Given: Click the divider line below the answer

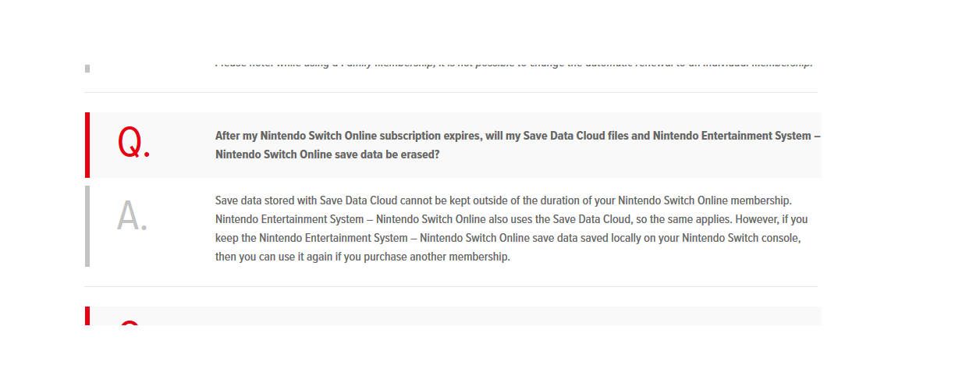Looking at the screenshot, I should [451, 286].
